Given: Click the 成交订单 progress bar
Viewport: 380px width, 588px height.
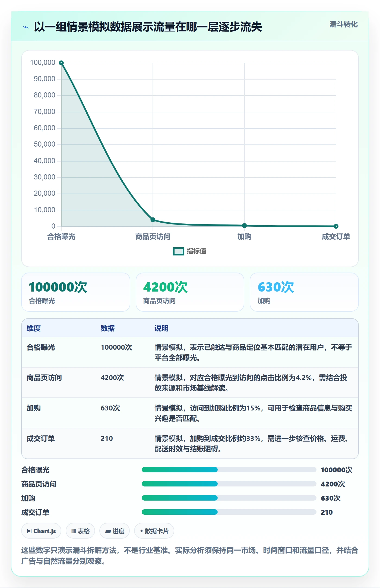Looking at the screenshot, I should 229,512.
